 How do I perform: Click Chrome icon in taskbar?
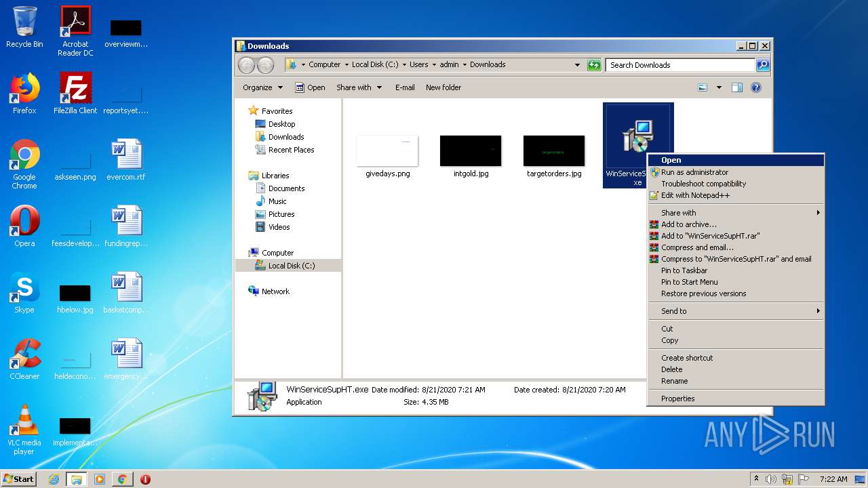pos(122,479)
